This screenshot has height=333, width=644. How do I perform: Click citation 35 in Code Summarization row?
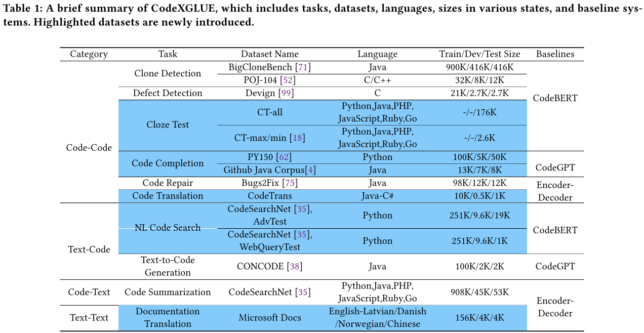[x=303, y=292]
